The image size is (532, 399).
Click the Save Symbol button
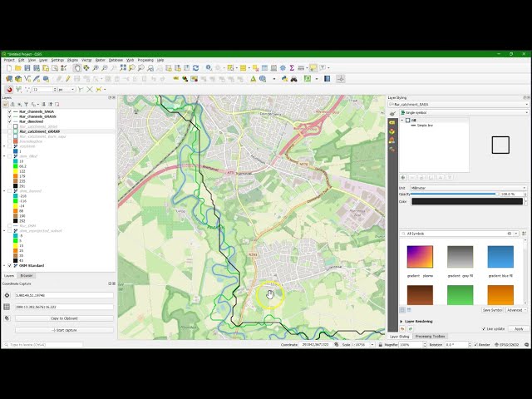point(492,310)
